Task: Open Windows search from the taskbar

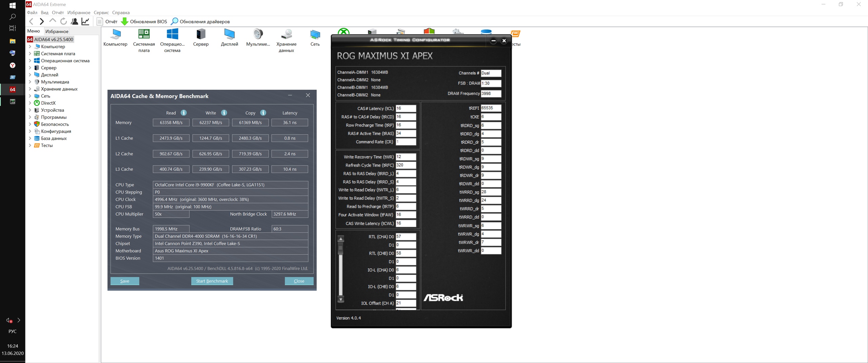Action: [13, 17]
